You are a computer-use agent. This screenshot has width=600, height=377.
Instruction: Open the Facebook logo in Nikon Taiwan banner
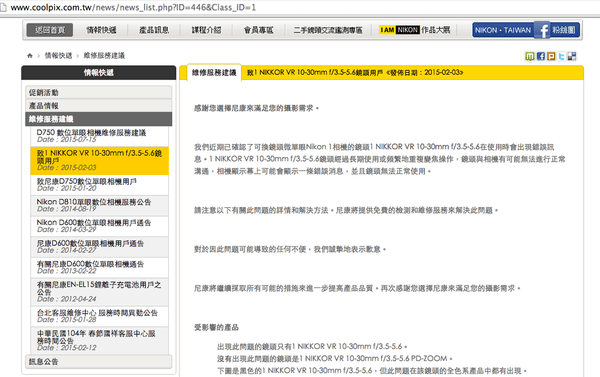[x=542, y=30]
